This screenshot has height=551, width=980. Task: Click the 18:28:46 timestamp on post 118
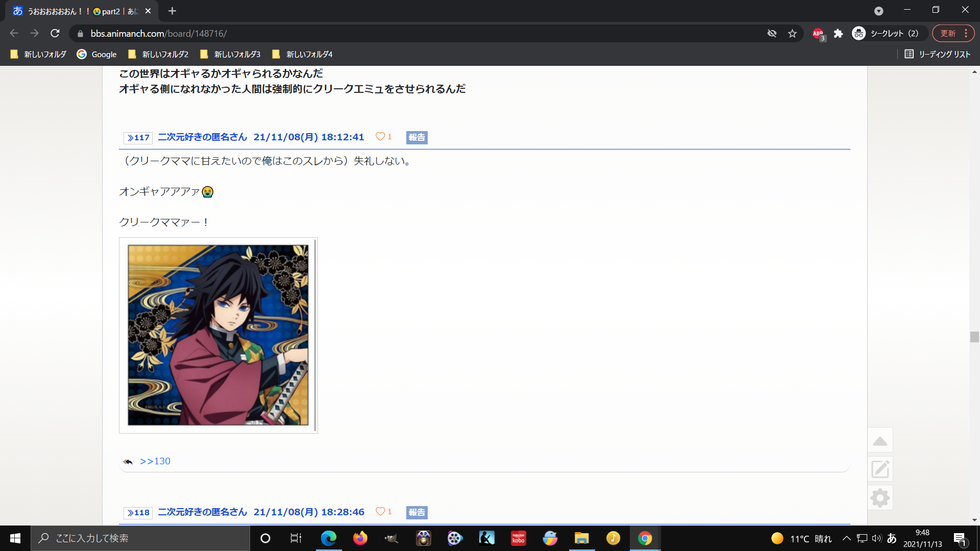[x=342, y=512]
